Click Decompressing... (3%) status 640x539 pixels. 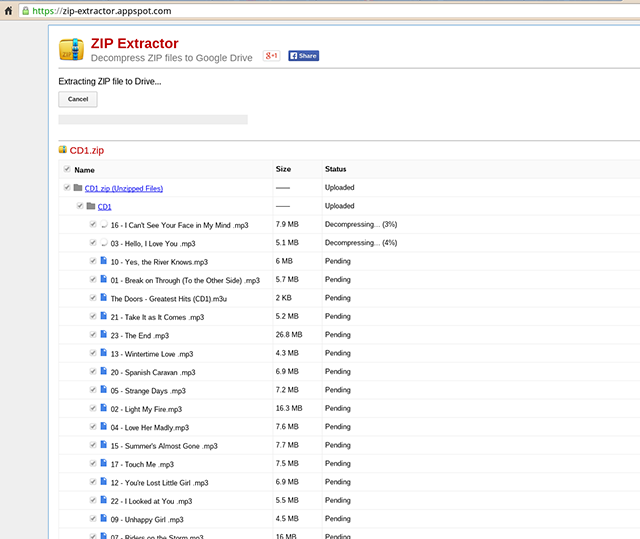(x=361, y=224)
